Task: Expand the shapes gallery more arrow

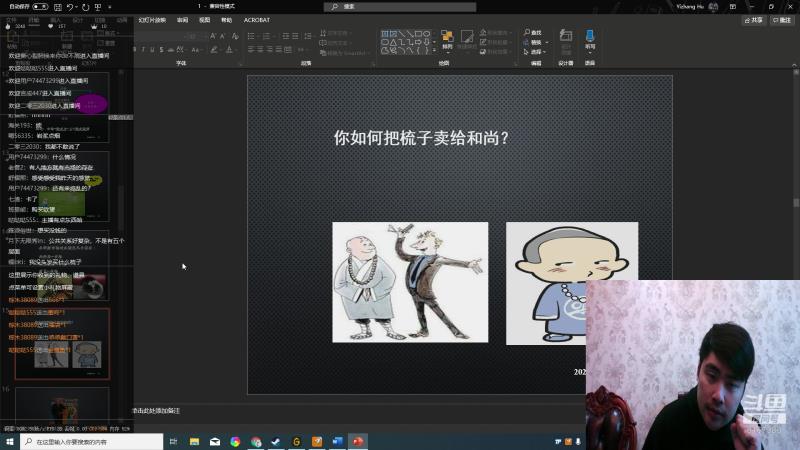Action: tap(435, 52)
